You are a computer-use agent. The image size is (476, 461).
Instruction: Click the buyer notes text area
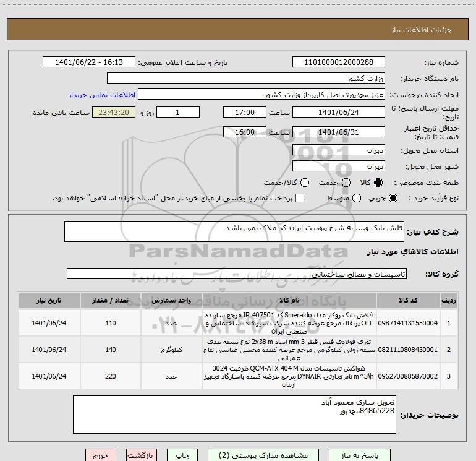(234, 415)
